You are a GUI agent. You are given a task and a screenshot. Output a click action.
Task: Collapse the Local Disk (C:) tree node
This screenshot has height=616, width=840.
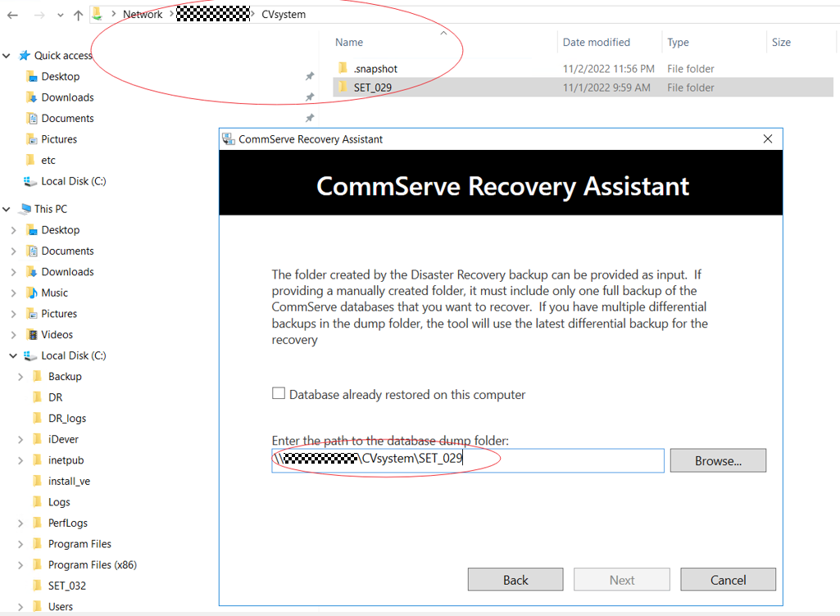(x=13, y=356)
